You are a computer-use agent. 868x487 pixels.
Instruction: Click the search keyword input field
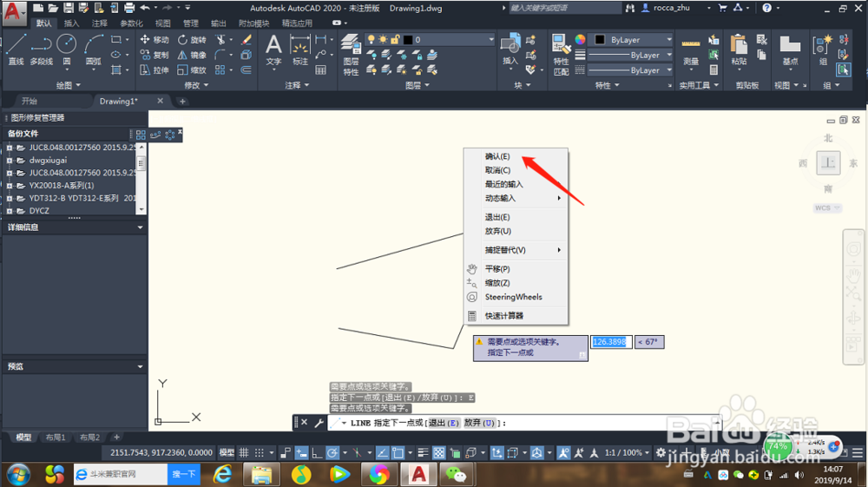pos(565,8)
